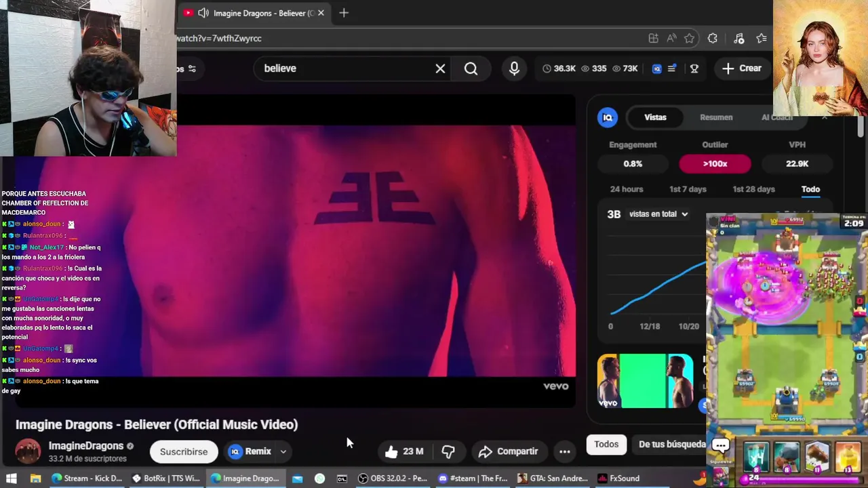Start voice search with microphone
Image resolution: width=868 pixels, height=488 pixels.
pyautogui.click(x=514, y=68)
